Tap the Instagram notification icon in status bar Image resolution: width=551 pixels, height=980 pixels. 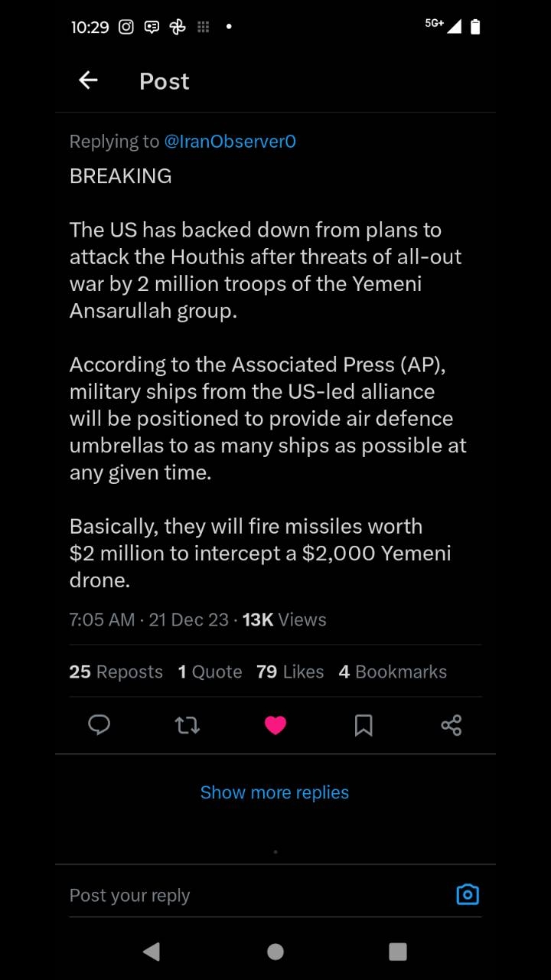coord(126,27)
